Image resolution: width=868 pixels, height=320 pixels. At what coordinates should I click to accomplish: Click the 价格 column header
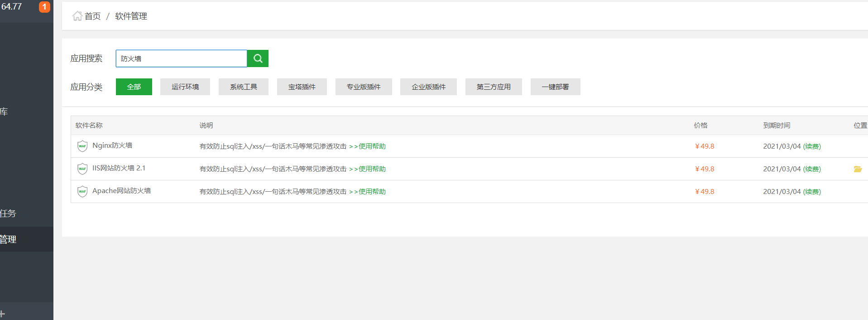tap(701, 126)
